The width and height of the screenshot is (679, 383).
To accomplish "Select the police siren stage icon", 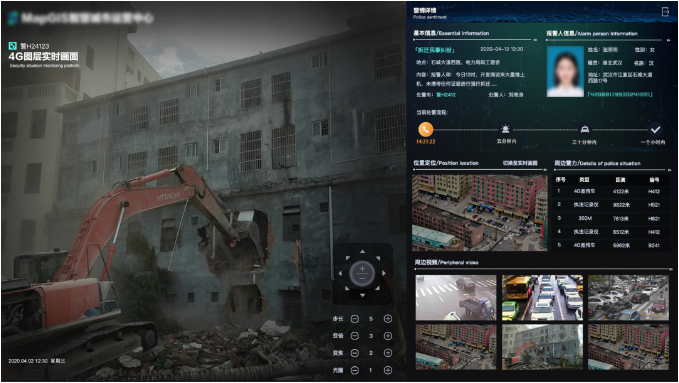I will click(x=505, y=129).
